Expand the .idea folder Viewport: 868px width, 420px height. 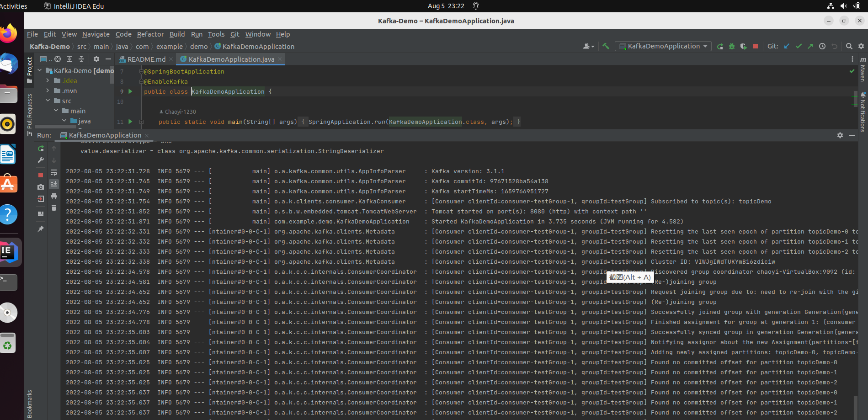click(48, 81)
